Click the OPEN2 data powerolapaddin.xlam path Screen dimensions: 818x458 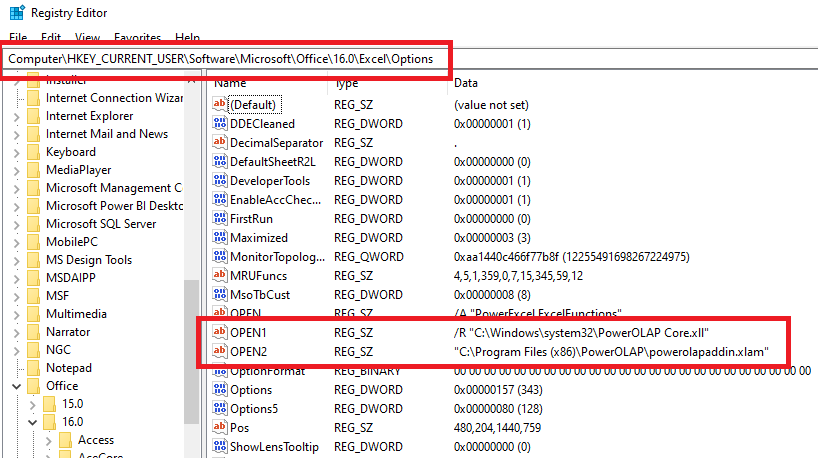click(x=611, y=352)
